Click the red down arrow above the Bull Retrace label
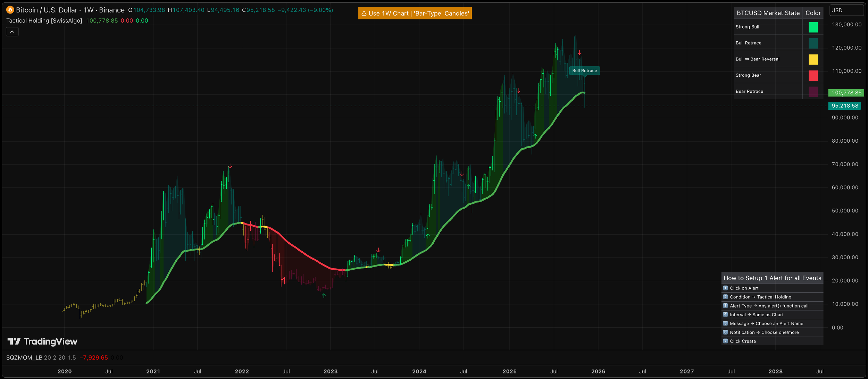The width and height of the screenshot is (868, 379). (579, 53)
